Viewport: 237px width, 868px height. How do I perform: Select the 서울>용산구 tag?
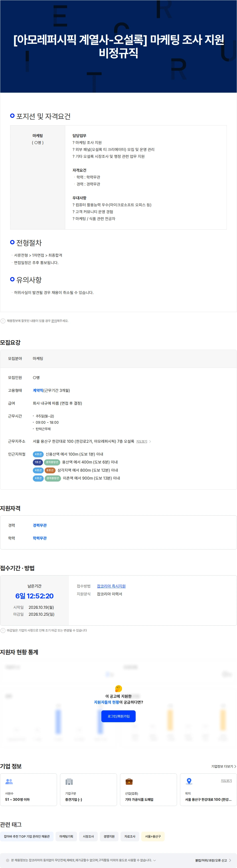click(x=153, y=836)
